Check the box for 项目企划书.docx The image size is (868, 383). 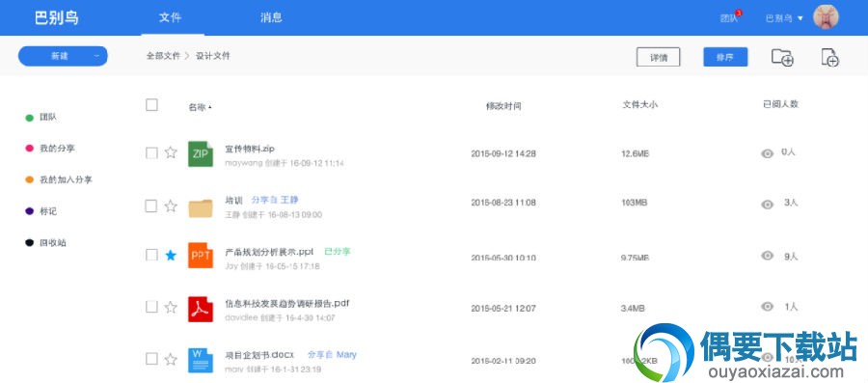point(151,359)
